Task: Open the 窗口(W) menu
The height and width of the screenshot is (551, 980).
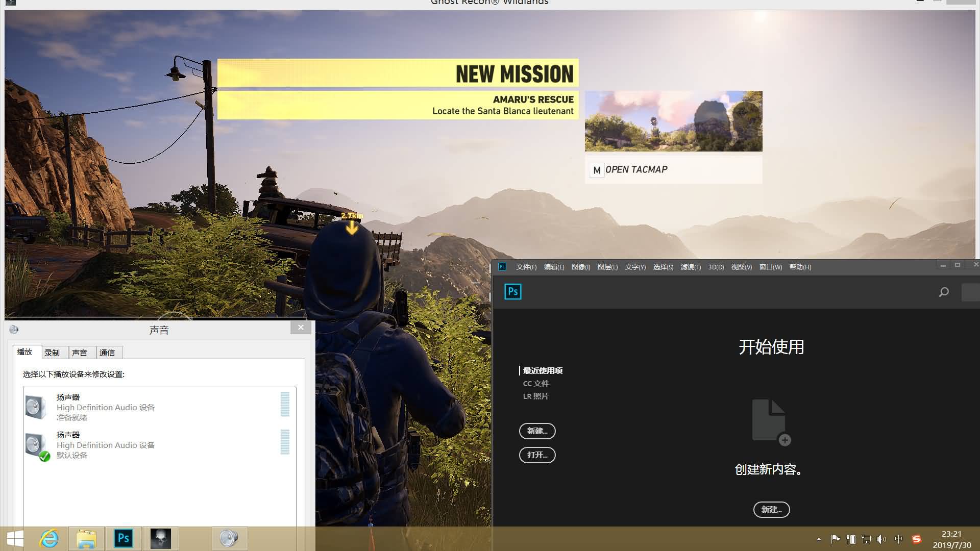Action: coord(770,267)
